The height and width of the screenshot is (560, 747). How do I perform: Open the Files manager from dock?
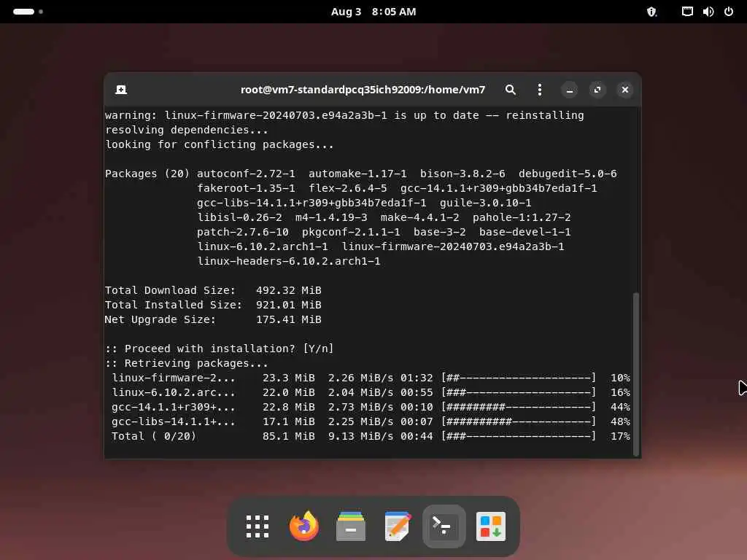coord(351,526)
